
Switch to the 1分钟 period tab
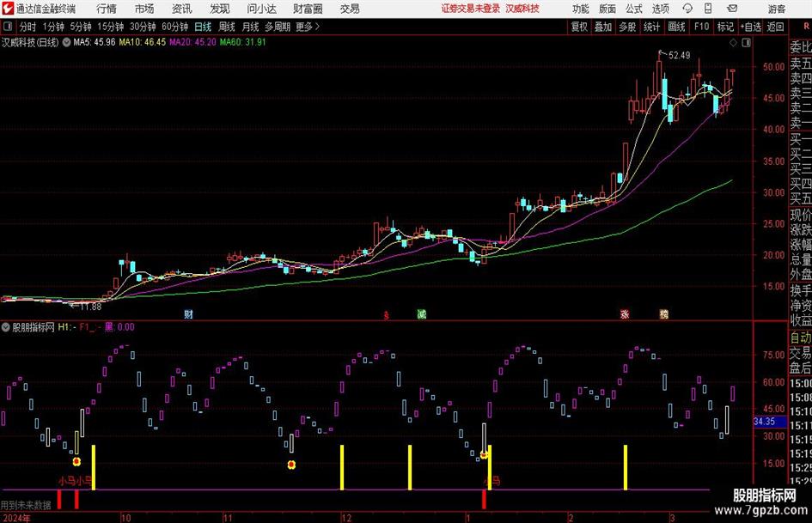53,27
